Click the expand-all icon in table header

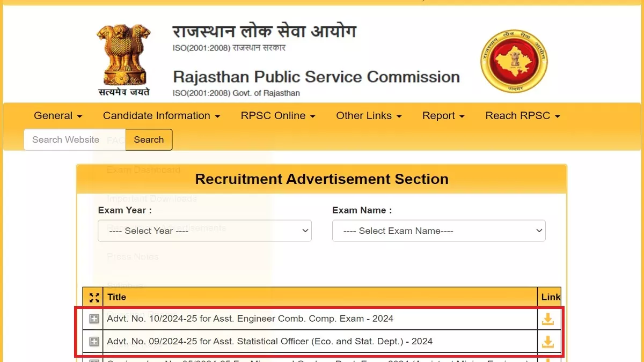click(94, 298)
